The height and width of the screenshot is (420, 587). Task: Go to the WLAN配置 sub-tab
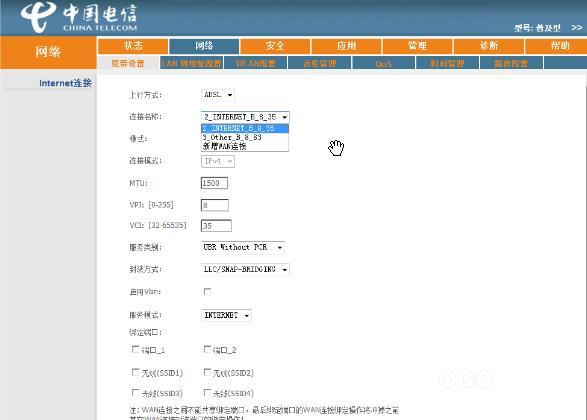256,63
